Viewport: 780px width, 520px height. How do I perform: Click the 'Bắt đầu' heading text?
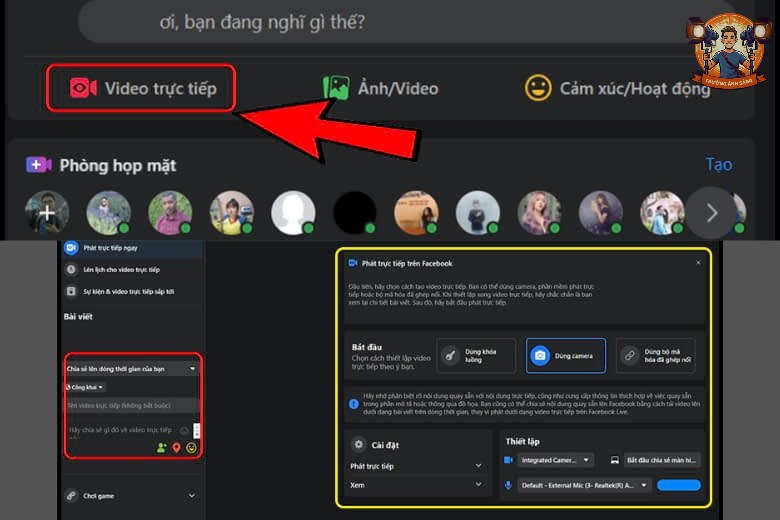(367, 347)
